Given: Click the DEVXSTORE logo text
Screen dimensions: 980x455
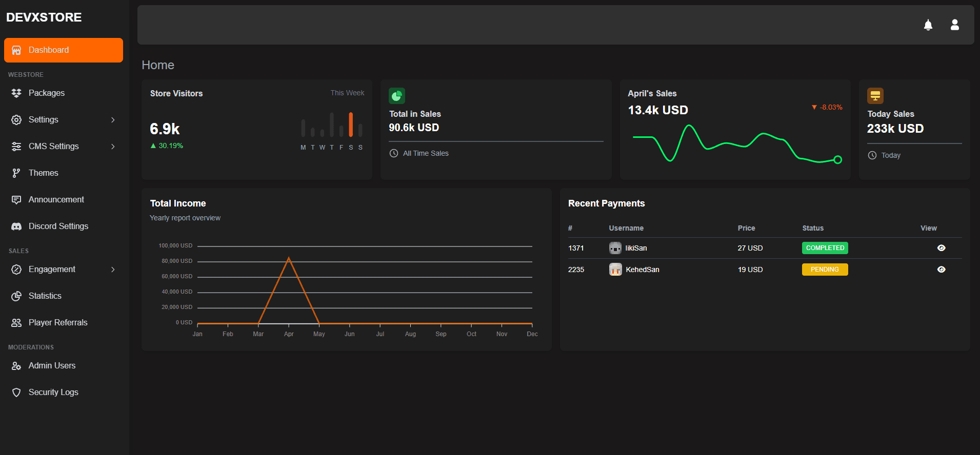Looking at the screenshot, I should click(x=44, y=17).
